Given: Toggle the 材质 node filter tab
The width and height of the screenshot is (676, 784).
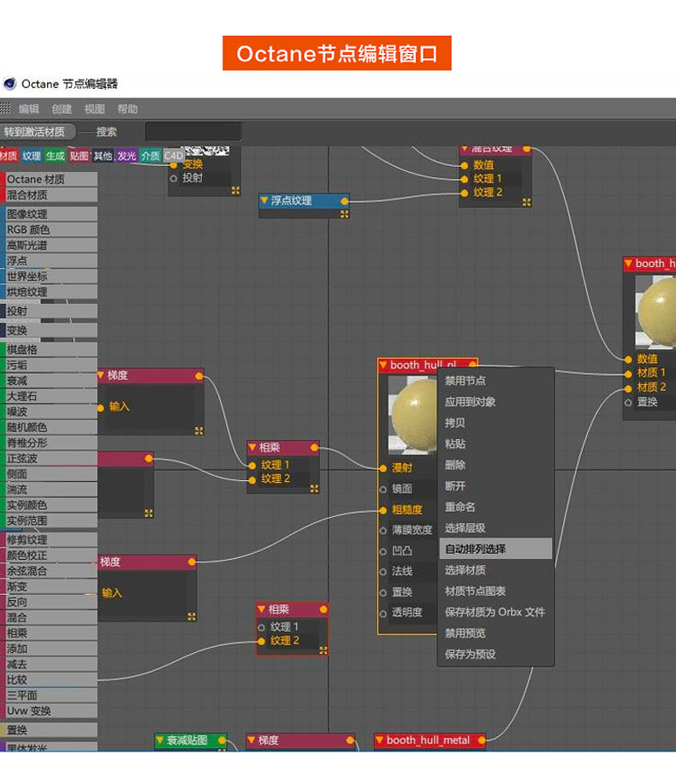Looking at the screenshot, I should [x=9, y=156].
